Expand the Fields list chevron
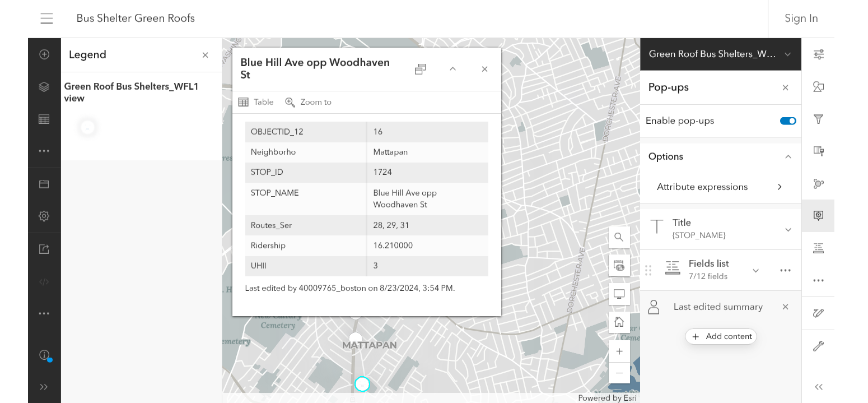Screen dimensions: 868x403 [x=755, y=271]
